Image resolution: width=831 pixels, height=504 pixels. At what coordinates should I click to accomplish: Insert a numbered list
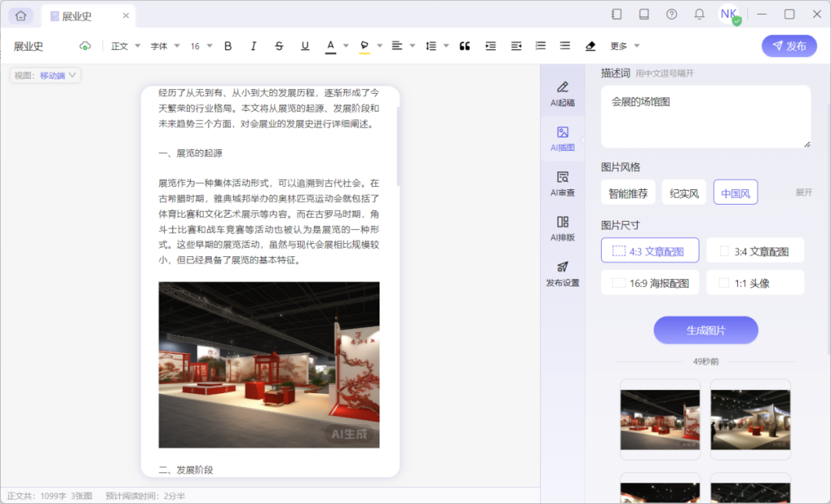[541, 46]
